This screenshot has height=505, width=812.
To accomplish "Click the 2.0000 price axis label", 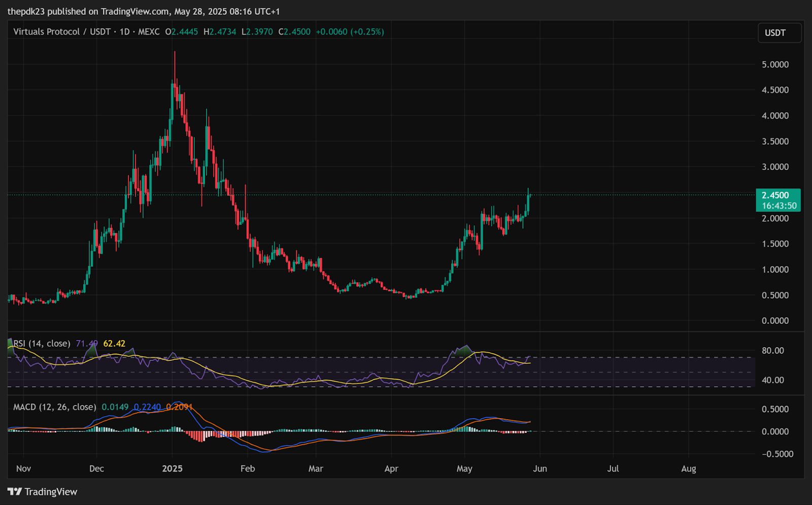I will (775, 218).
